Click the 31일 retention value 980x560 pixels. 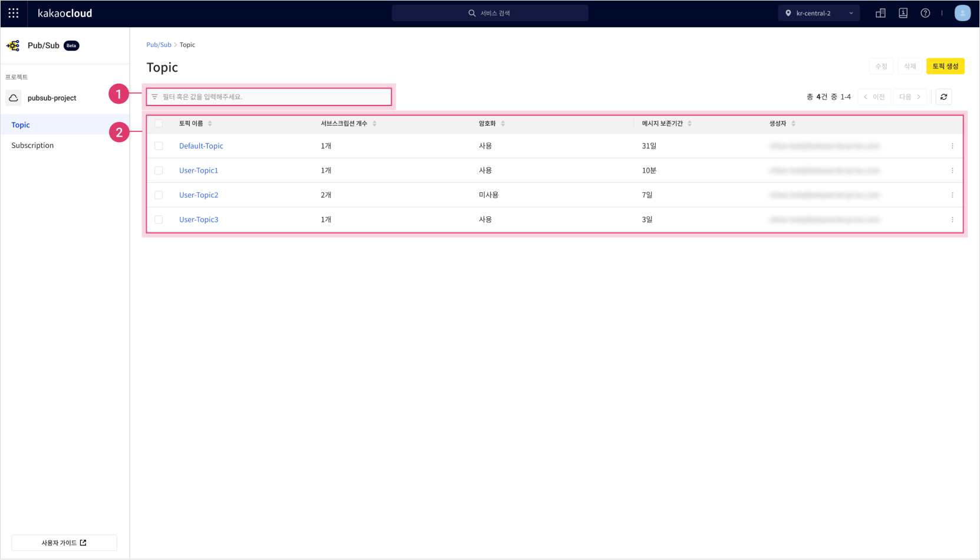coord(649,146)
